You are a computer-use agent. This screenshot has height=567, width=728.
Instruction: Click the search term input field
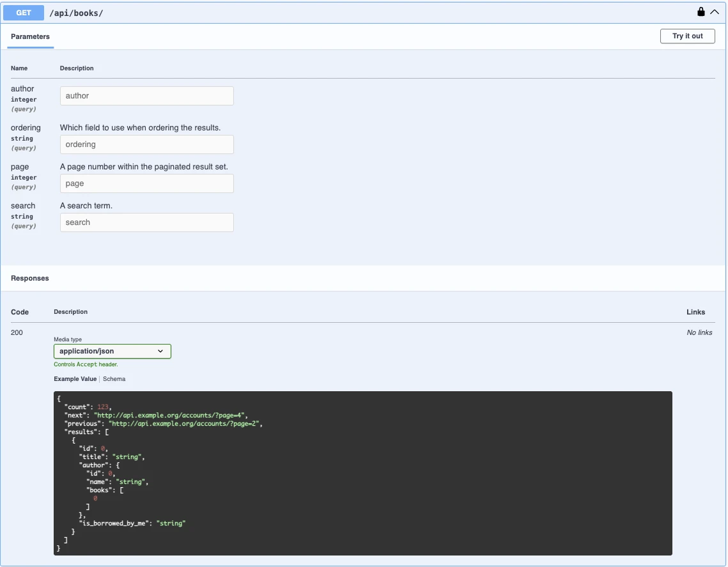[146, 222]
